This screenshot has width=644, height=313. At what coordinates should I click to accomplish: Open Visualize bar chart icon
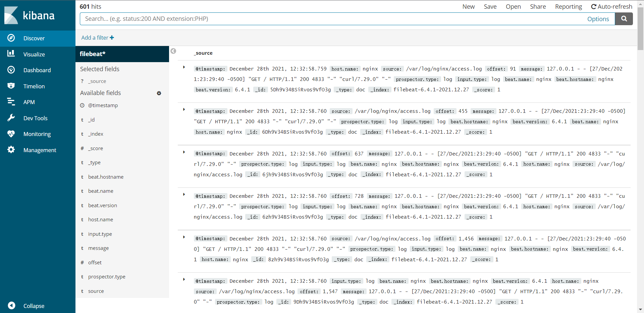click(x=11, y=54)
